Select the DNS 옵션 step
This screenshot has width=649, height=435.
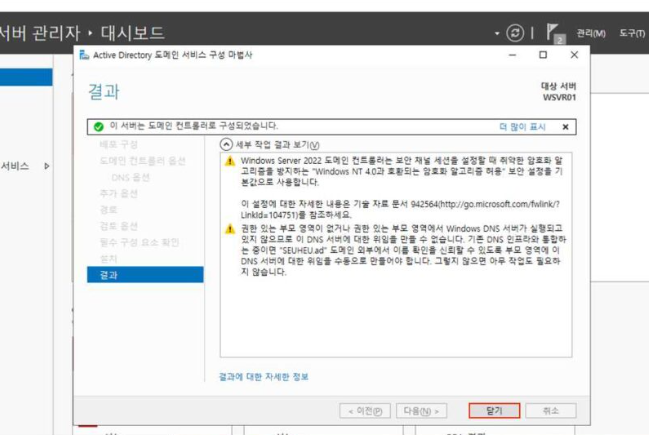click(130, 177)
